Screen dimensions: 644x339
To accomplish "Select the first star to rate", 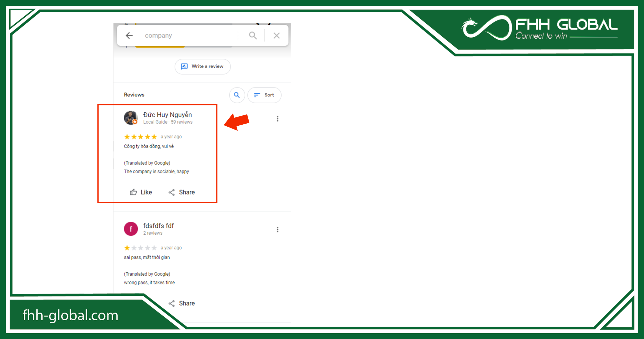I will (x=127, y=137).
